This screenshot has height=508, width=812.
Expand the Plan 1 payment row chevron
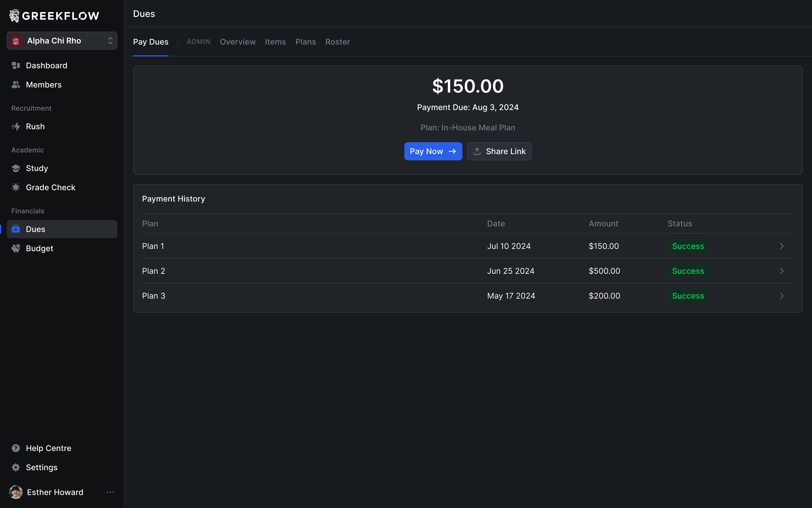(782, 246)
